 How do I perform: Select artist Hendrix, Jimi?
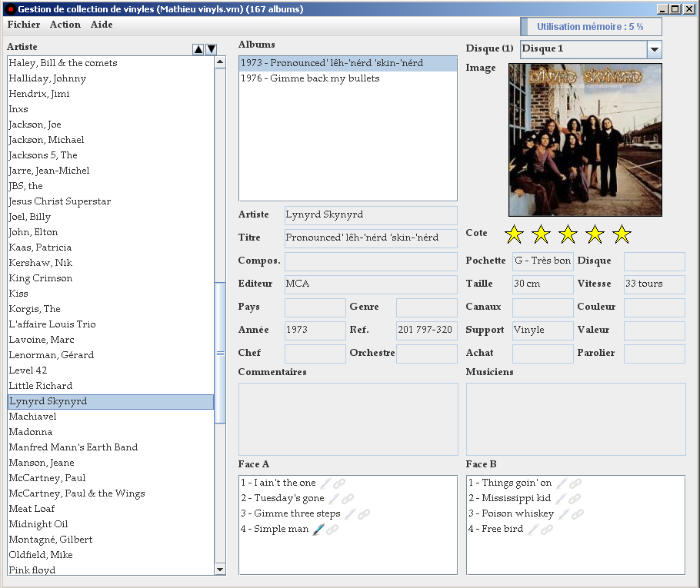point(111,94)
